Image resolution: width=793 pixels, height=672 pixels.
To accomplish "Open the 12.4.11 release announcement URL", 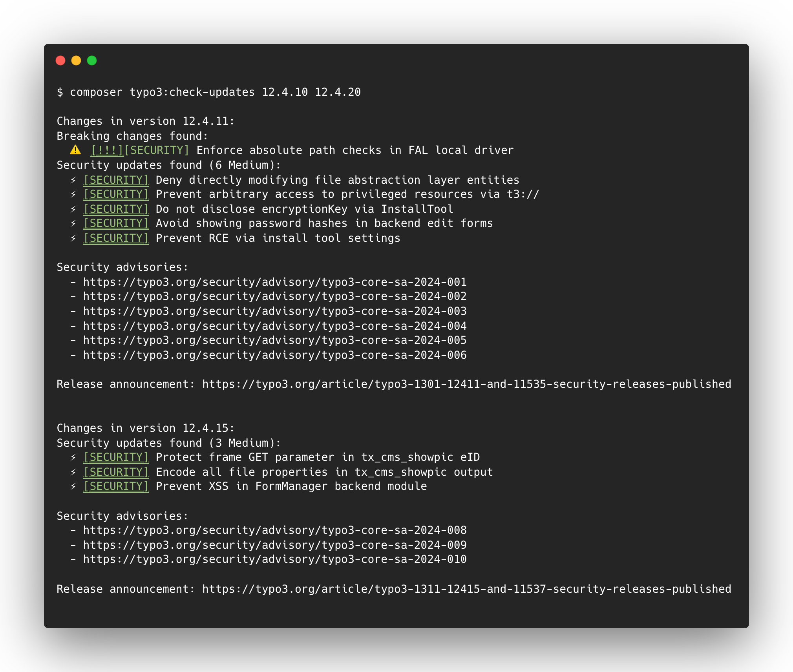I will click(466, 384).
